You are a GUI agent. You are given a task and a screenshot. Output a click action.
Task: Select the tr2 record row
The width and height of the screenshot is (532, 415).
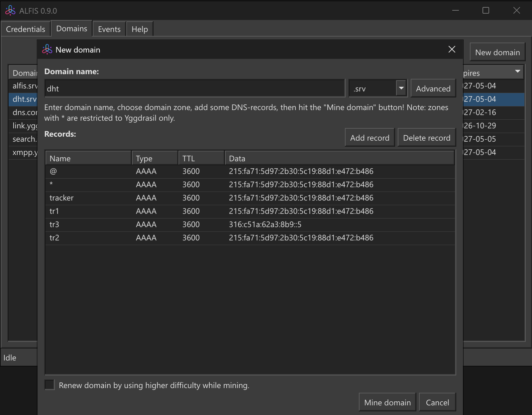[x=250, y=238]
